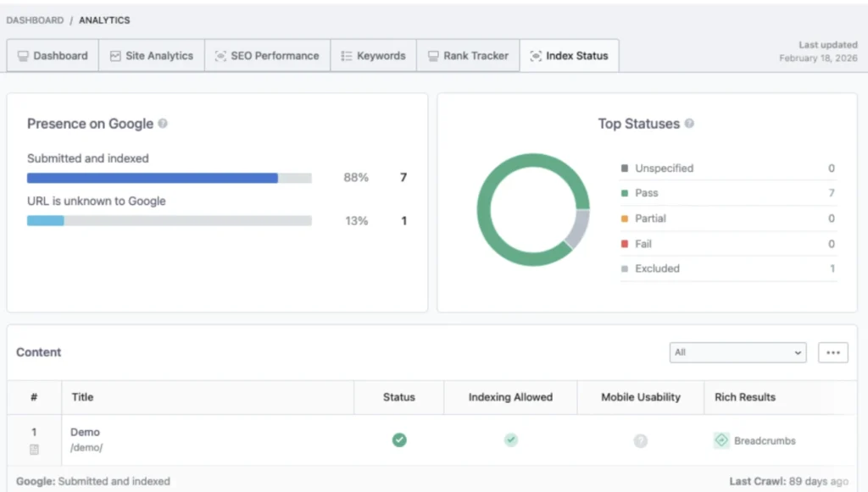
Task: Click the Indexing Allowed check icon for Demo
Action: [510, 439]
